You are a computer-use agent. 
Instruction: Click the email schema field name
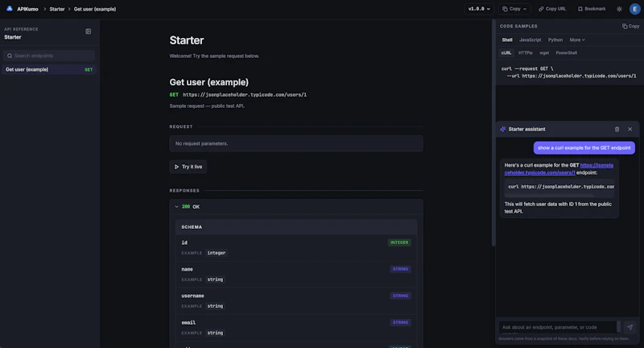[x=188, y=322]
